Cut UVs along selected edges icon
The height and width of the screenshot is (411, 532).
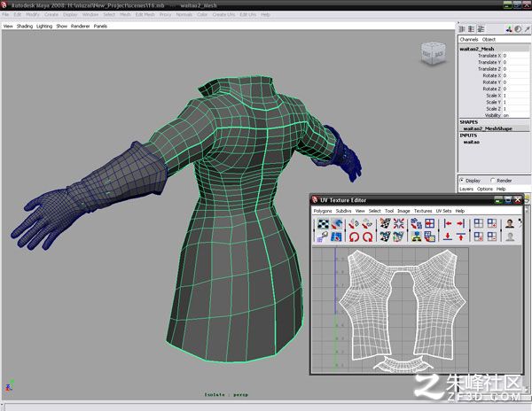tap(385, 223)
